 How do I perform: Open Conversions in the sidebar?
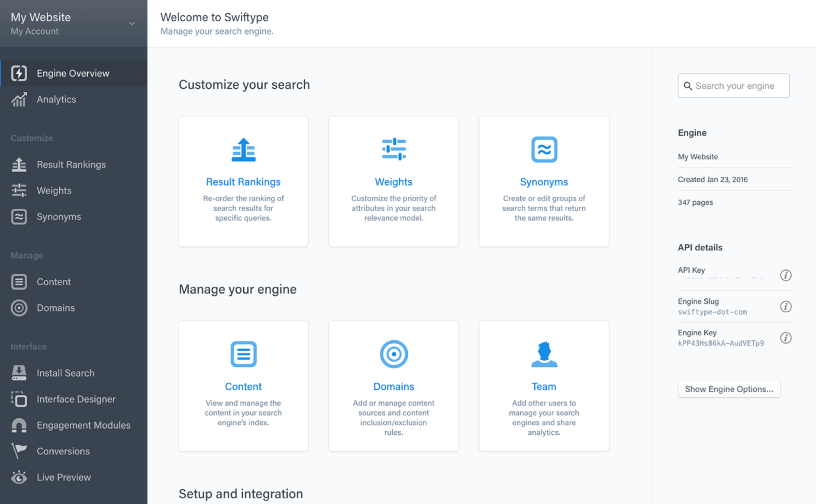(63, 451)
